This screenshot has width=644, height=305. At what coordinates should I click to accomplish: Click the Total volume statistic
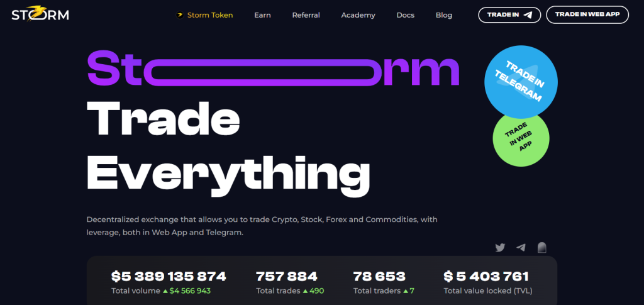click(x=169, y=282)
